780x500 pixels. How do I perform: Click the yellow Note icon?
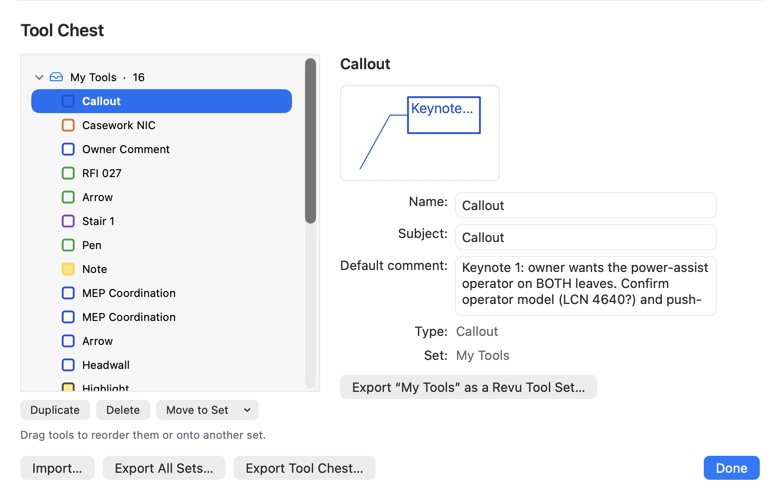point(68,269)
